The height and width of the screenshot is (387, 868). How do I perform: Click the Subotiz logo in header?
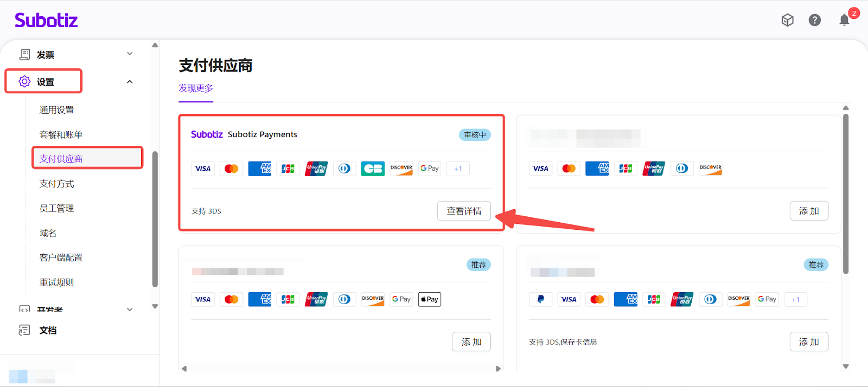[x=46, y=21]
